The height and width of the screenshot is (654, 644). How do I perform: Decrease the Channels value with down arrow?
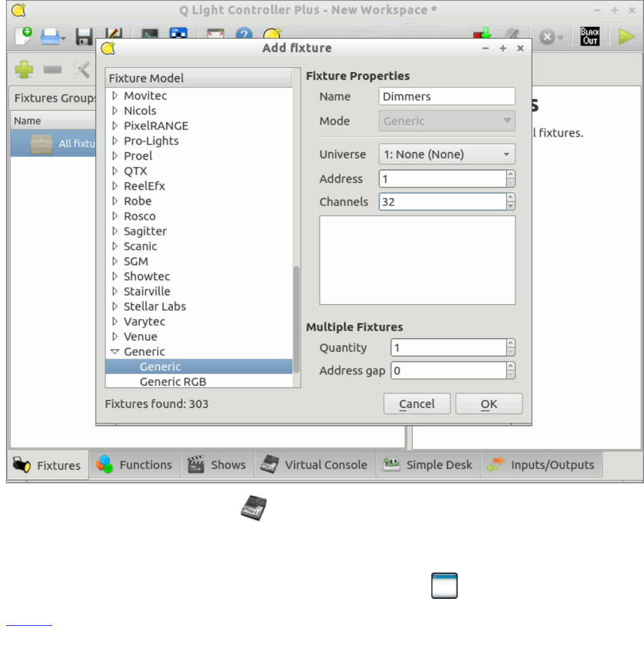(510, 206)
